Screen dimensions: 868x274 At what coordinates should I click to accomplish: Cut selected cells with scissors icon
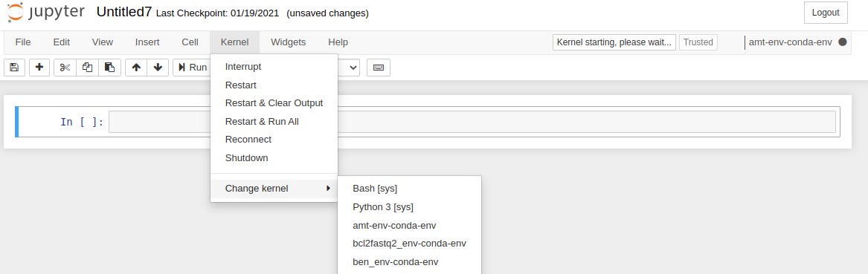click(65, 68)
